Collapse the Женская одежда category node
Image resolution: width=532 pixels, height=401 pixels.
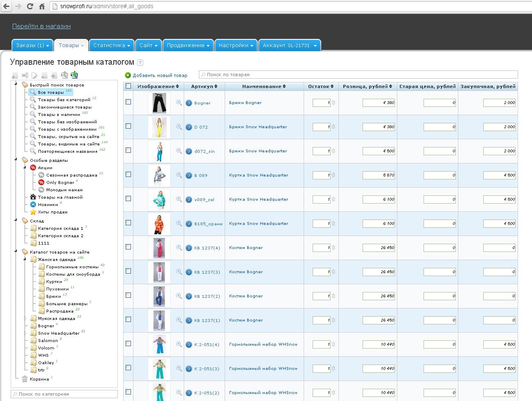[25, 259]
